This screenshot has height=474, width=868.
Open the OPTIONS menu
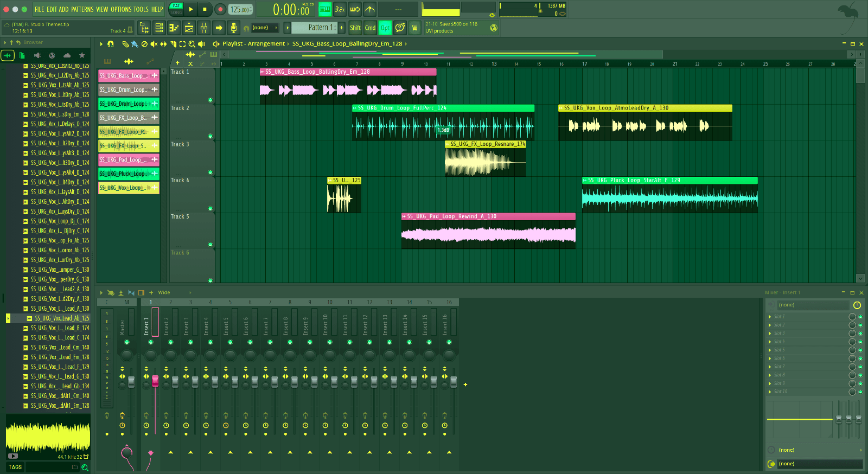coord(122,9)
